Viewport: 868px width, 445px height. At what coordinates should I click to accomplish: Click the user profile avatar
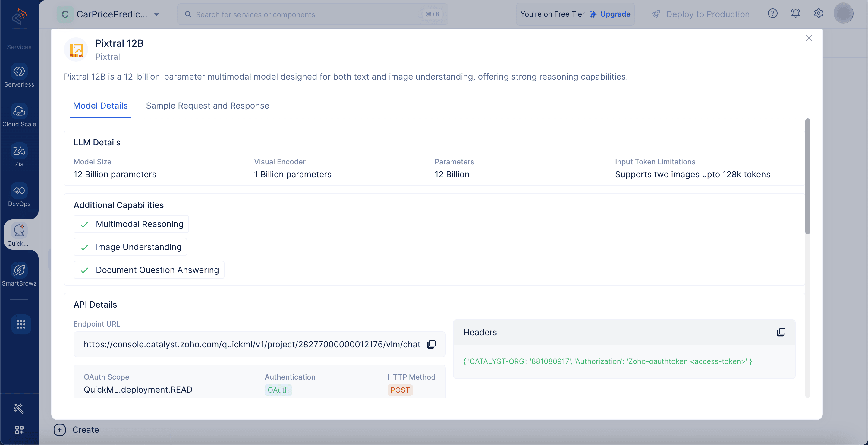coord(843,14)
